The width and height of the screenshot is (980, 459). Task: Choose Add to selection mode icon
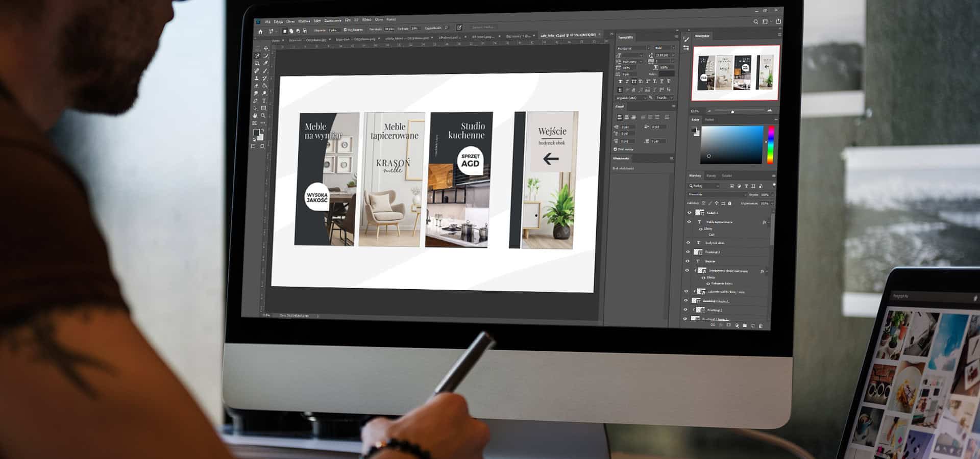pos(291,31)
